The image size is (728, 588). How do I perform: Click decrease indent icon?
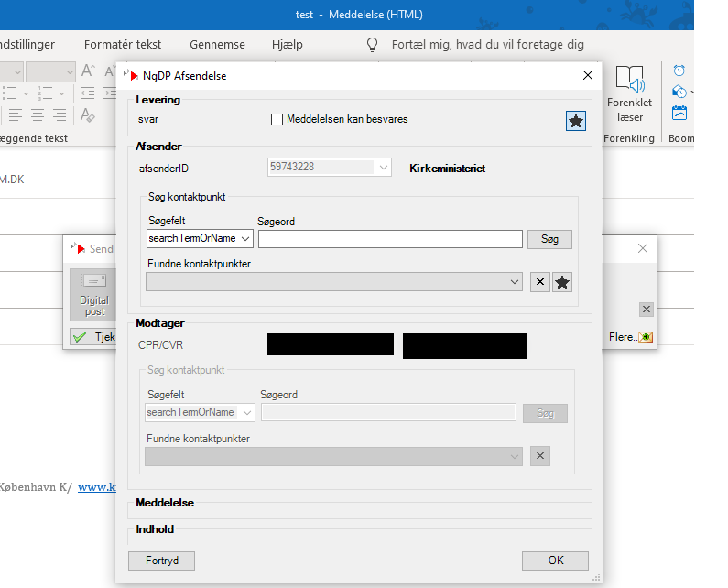[88, 93]
